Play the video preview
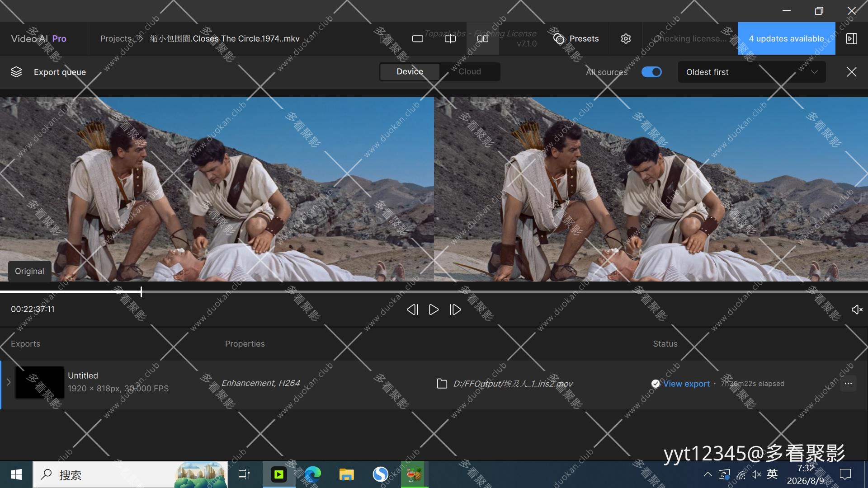868x488 pixels. [434, 310]
